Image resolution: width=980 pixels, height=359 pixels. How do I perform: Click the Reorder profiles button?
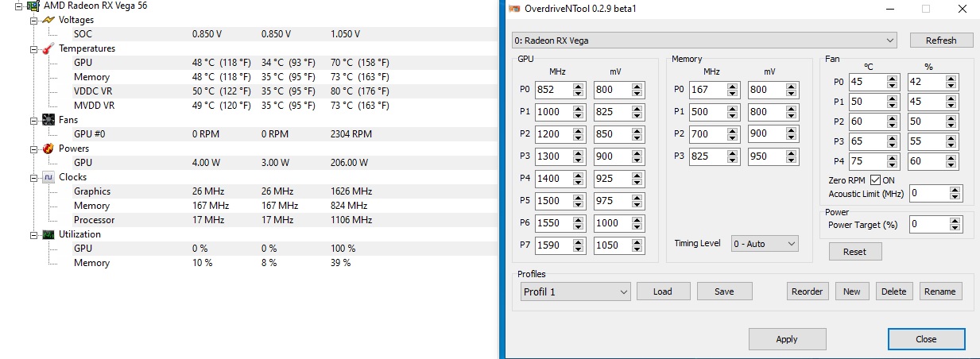coord(808,291)
